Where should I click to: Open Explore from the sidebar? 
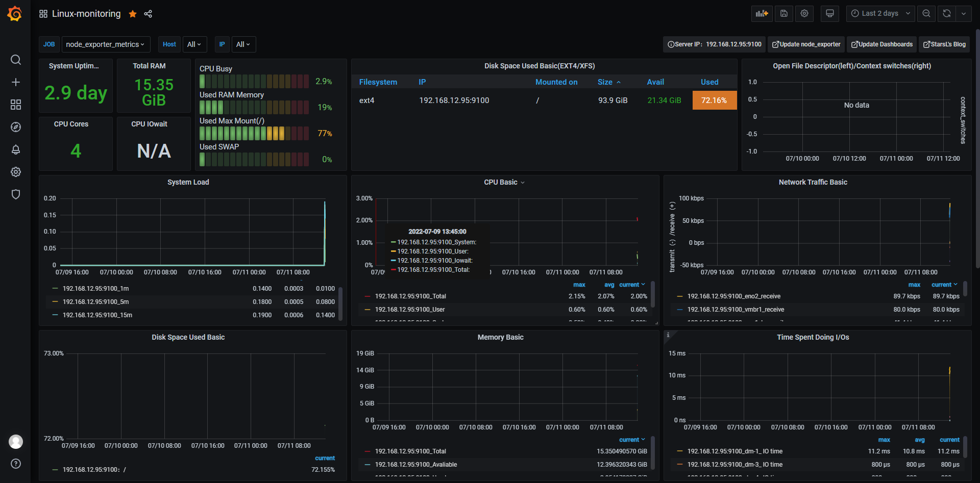[15, 127]
